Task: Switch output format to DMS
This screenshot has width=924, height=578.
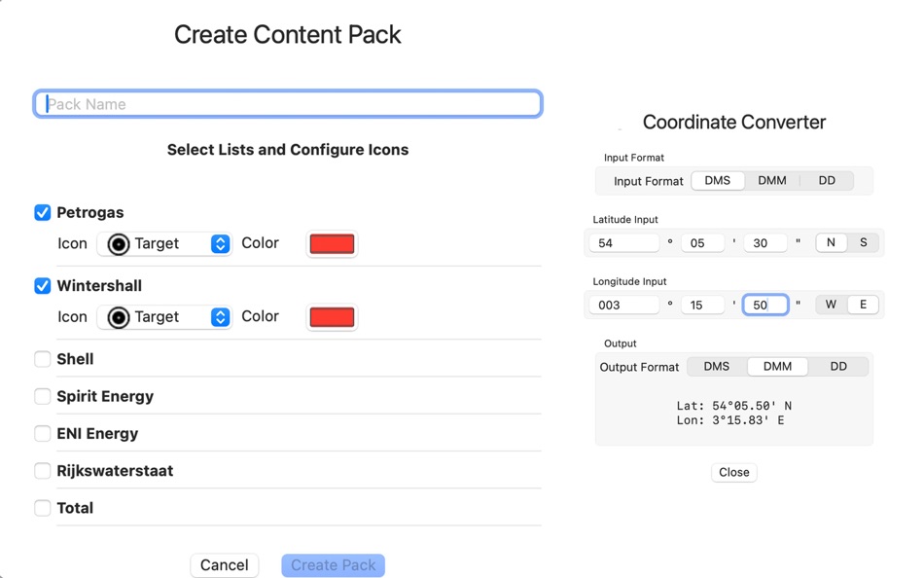Action: [717, 366]
